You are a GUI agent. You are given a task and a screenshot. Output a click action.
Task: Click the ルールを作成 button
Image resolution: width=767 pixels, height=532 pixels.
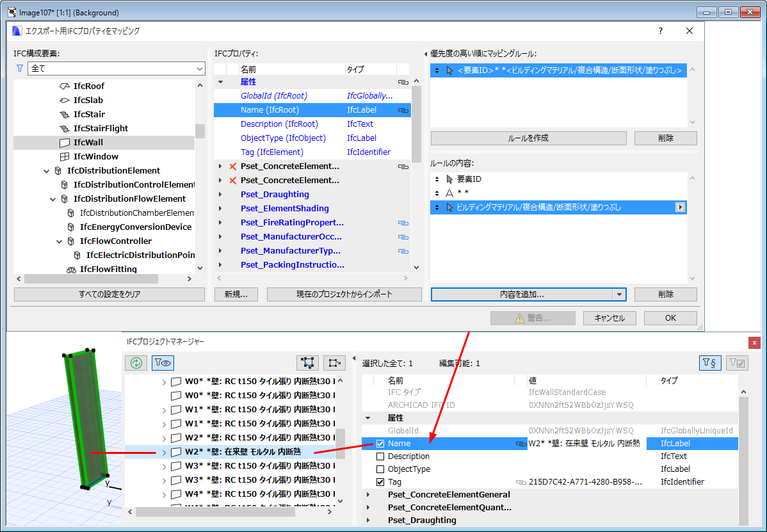528,138
